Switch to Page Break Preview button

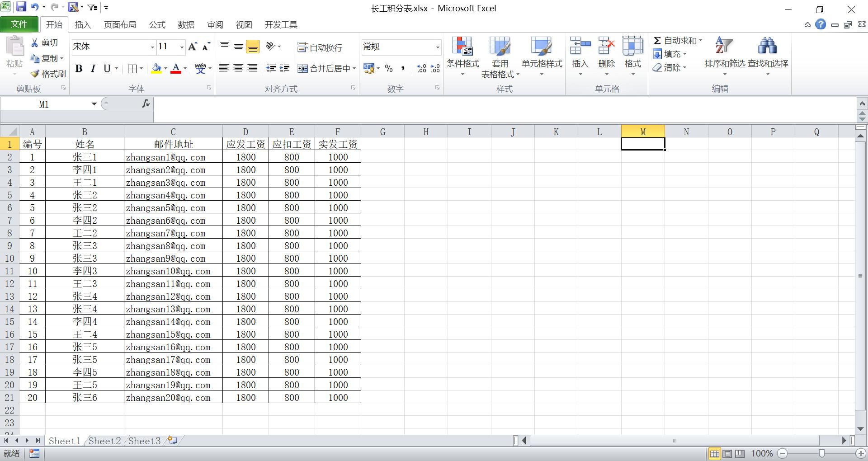(x=740, y=454)
